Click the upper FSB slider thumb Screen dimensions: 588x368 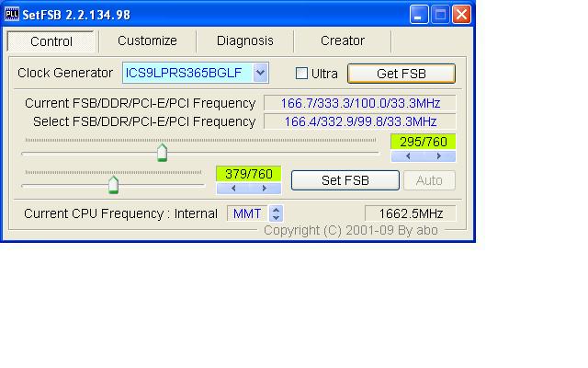(x=162, y=153)
